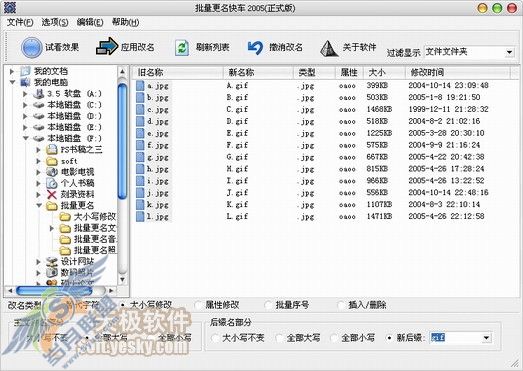Click the 刷新列表 refresh icon
Viewport: 523px width, 371px height.
click(x=182, y=47)
